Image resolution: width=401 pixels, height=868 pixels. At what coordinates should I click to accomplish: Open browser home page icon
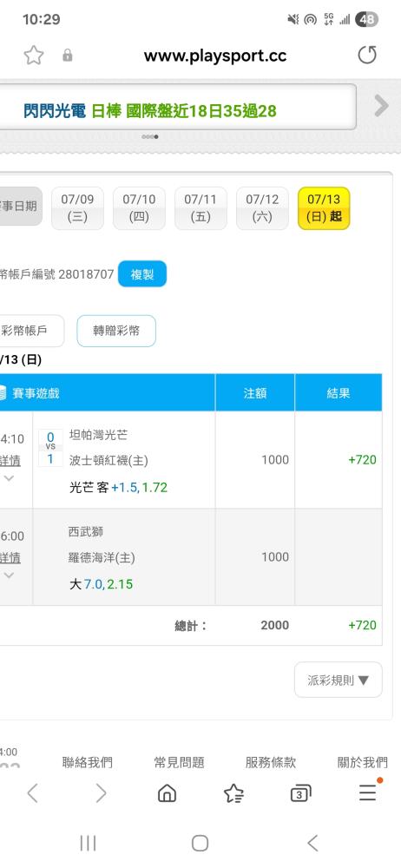167,793
